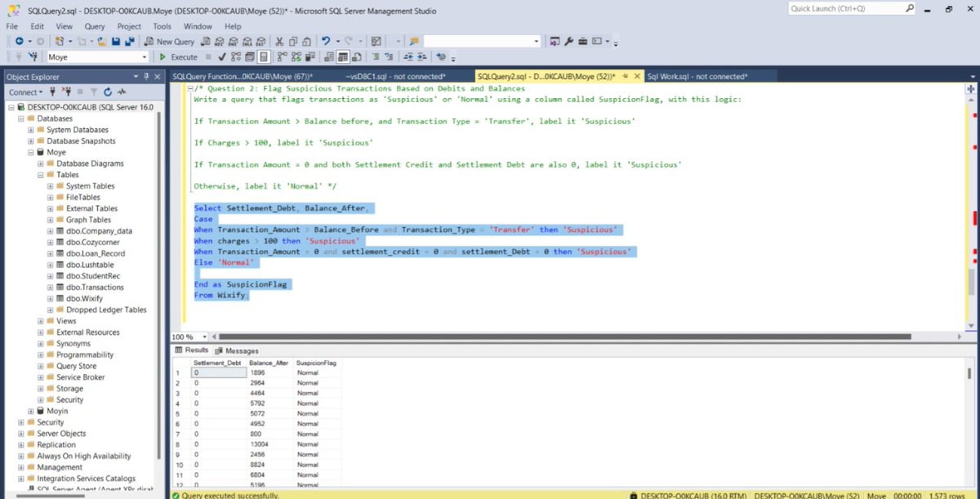Screen dimensions: 980x499
Task: Click the Open File folder icon
Action: (102, 41)
